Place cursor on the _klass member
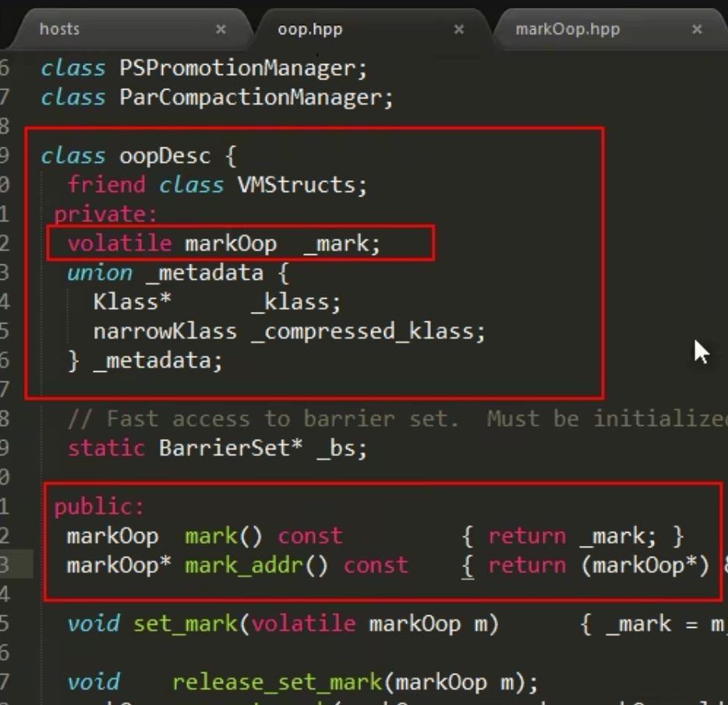728x705 pixels. tap(295, 303)
